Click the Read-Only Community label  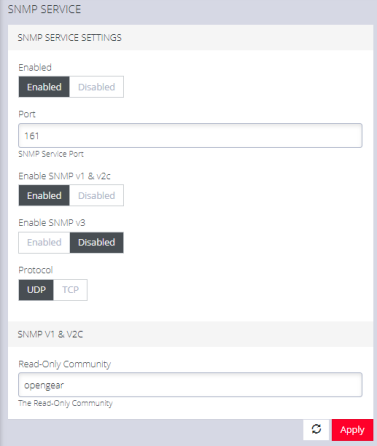coord(65,364)
